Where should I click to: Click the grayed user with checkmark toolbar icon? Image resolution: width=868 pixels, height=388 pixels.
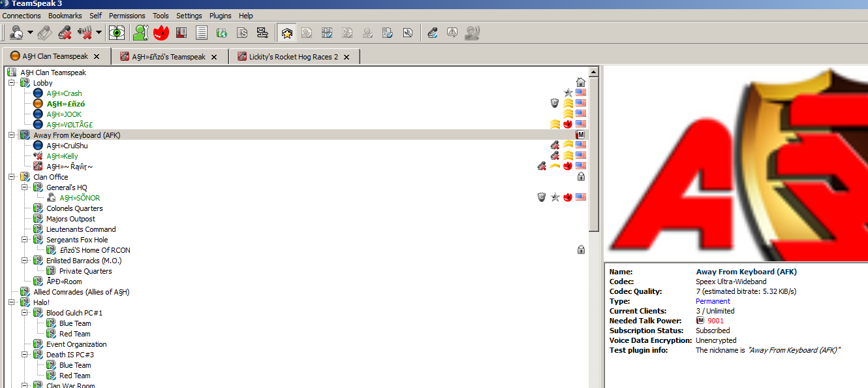coord(367,32)
